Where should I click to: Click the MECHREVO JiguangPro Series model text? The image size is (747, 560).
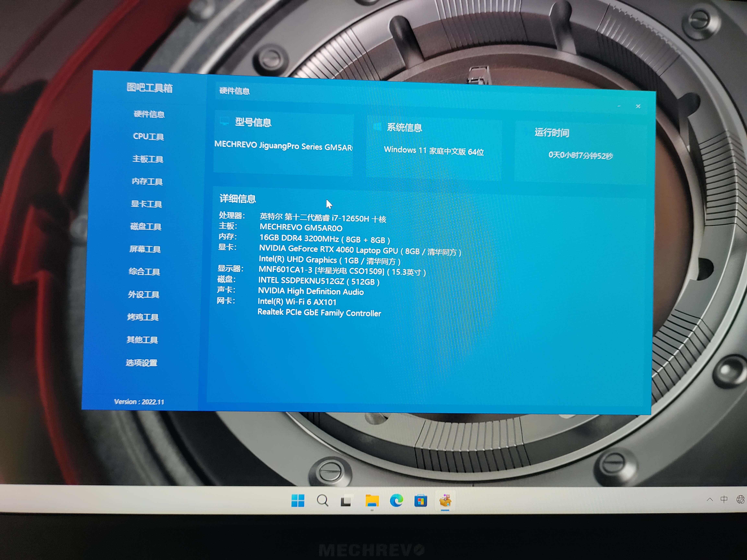pyautogui.click(x=284, y=146)
